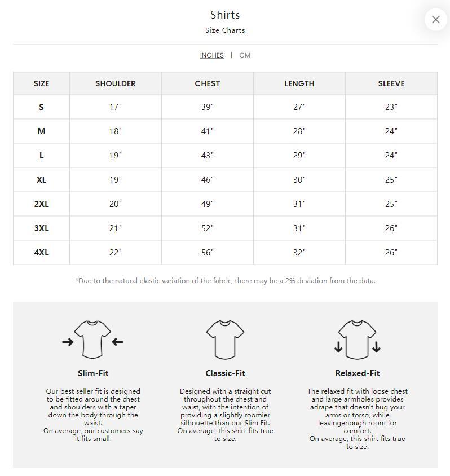Click the Relaxed-Fit shirt icon
This screenshot has height=476, width=450.
[x=357, y=338]
